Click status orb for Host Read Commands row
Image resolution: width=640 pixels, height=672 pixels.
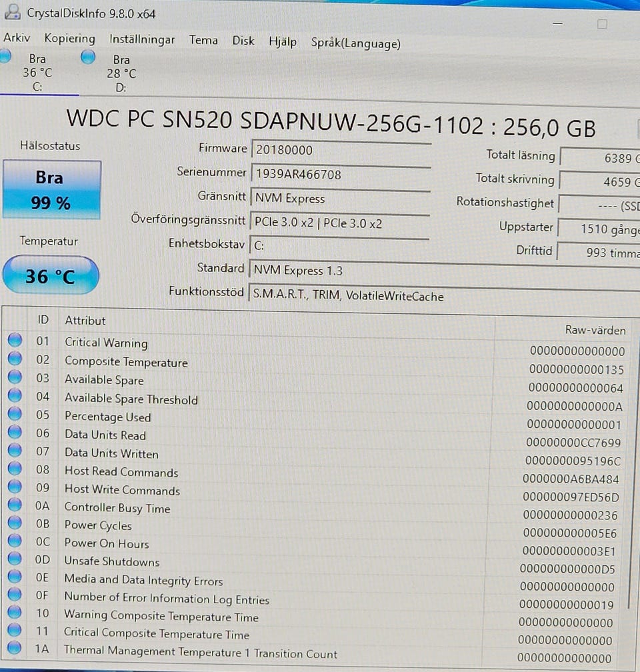tap(15, 469)
